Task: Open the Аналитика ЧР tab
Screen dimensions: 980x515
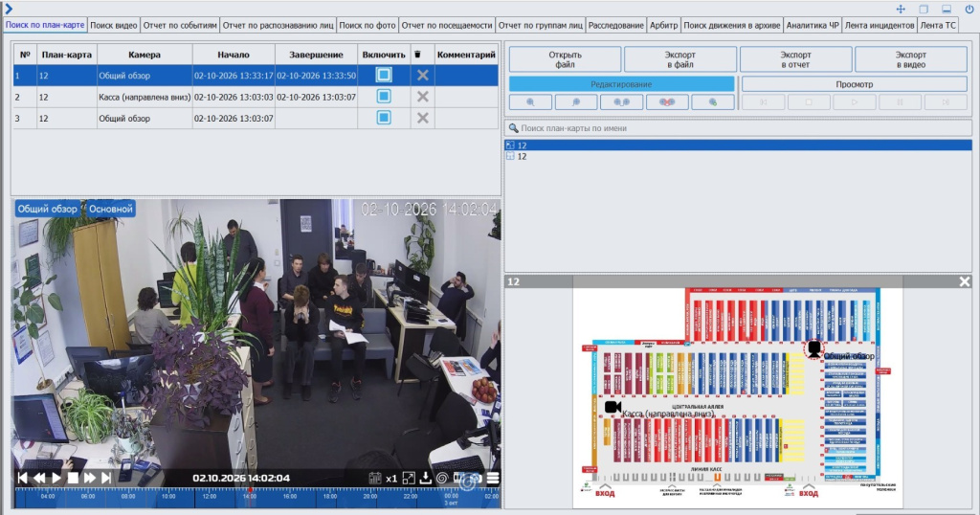Action: pos(813,25)
